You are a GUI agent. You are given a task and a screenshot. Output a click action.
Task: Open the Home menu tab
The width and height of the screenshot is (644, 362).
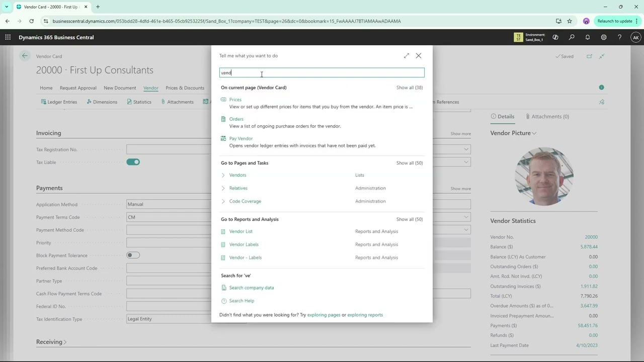[46, 88]
